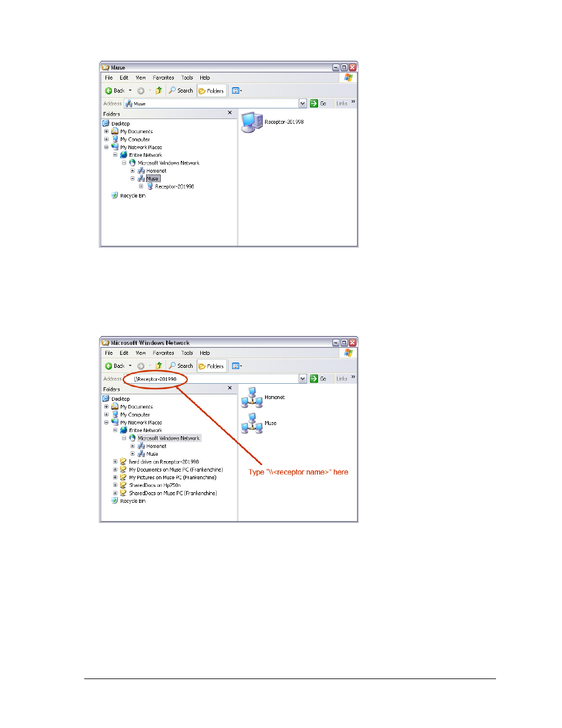Screen dimensions: 562x728
Task: Open Views dropdown in Muse window
Action: [x=237, y=91]
